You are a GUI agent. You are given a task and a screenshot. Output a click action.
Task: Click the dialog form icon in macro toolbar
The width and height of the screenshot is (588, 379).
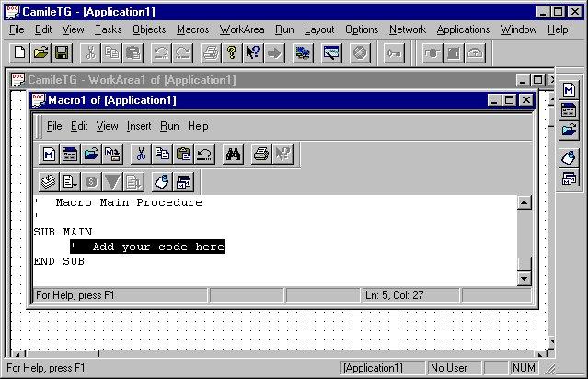pyautogui.click(x=70, y=154)
